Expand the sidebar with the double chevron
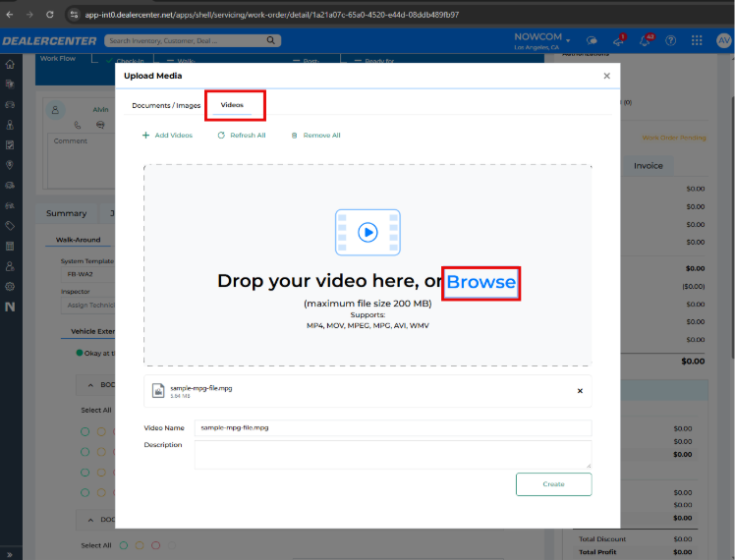Viewport: 735px width, 560px height. (10, 555)
